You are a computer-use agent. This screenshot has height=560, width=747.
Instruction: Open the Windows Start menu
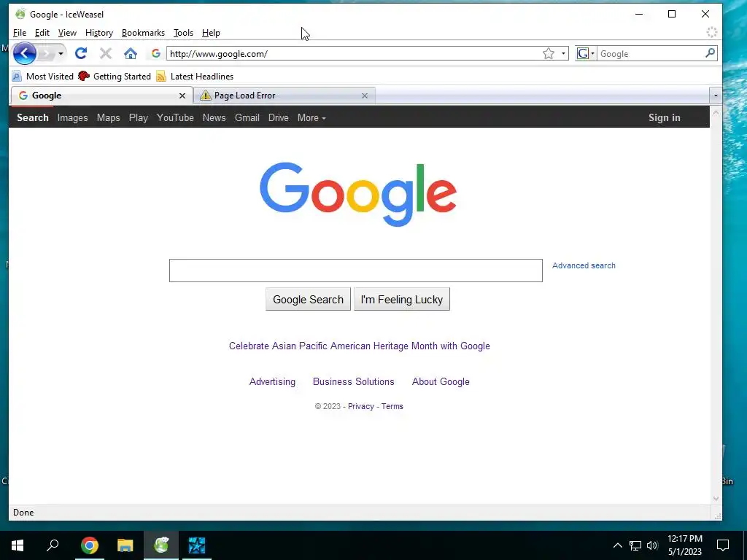click(18, 545)
